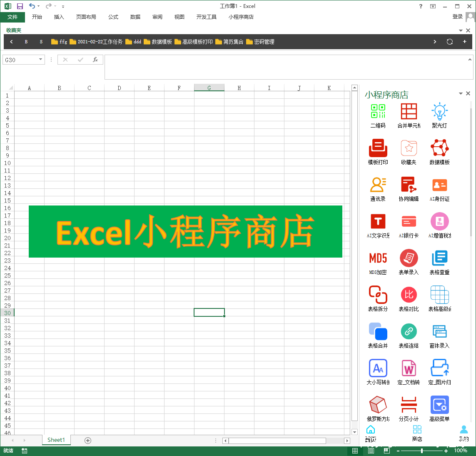The height and width of the screenshot is (456, 476).
Task: Zoom in with the plus button
Action: 446,451
